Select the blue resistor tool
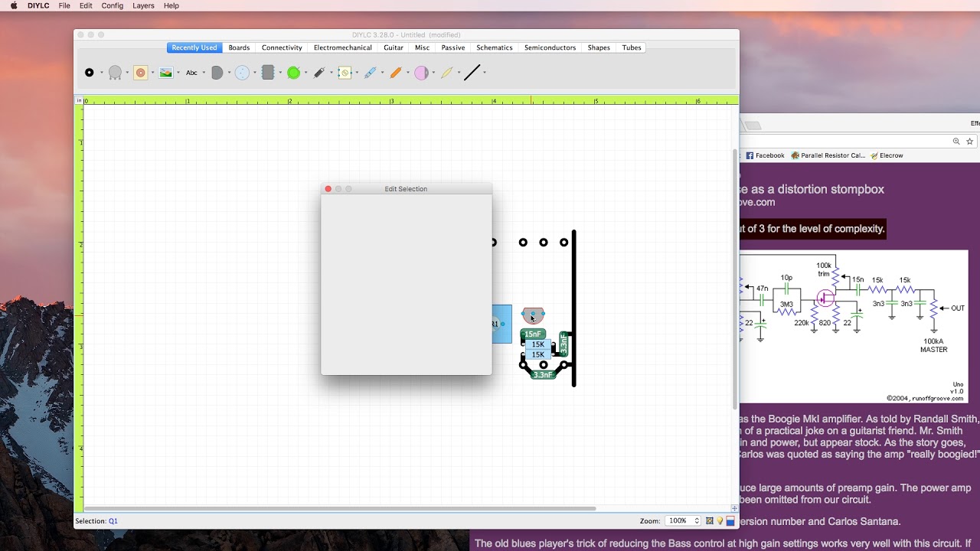The width and height of the screenshot is (980, 551). click(370, 73)
